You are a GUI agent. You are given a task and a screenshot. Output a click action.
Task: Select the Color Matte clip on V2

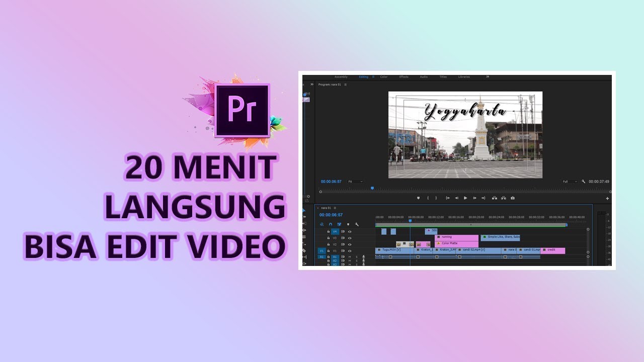point(456,243)
